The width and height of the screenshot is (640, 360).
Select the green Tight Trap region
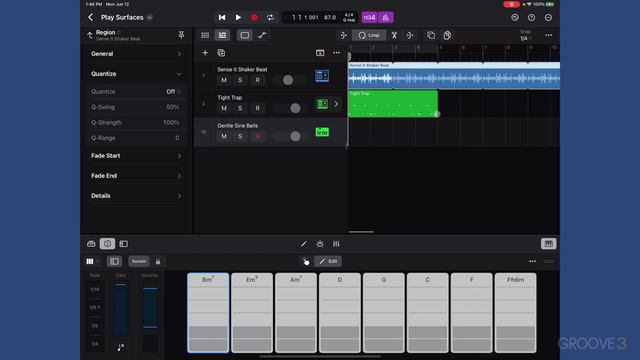(393, 104)
